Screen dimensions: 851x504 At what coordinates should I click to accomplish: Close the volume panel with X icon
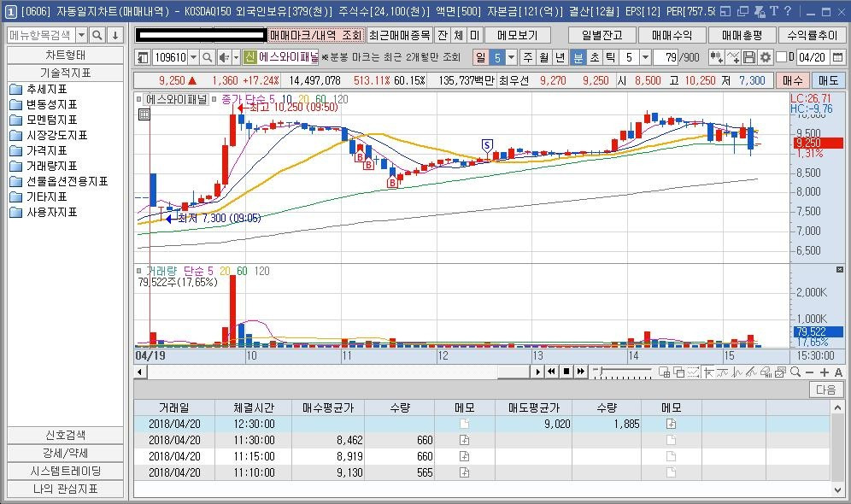click(840, 270)
